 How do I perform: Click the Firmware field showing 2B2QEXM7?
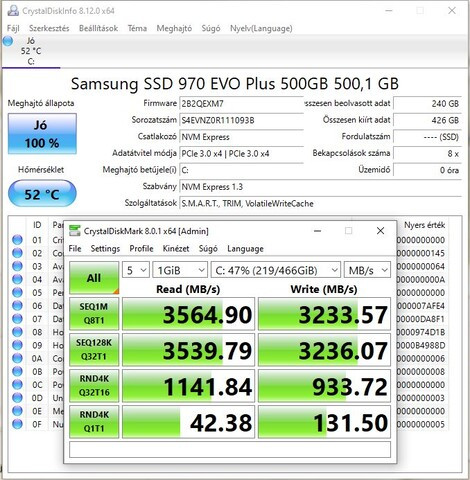point(241,104)
